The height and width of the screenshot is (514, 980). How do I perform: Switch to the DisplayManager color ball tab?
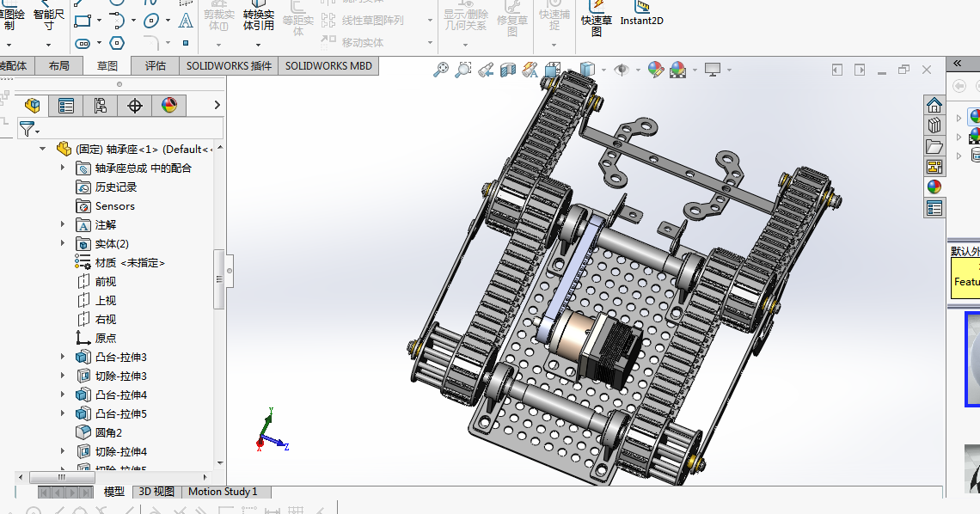point(168,106)
